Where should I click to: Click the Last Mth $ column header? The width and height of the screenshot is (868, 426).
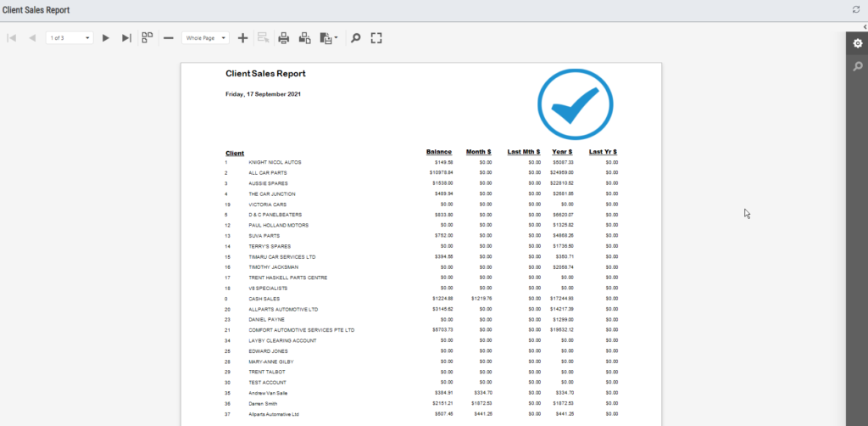(x=524, y=152)
